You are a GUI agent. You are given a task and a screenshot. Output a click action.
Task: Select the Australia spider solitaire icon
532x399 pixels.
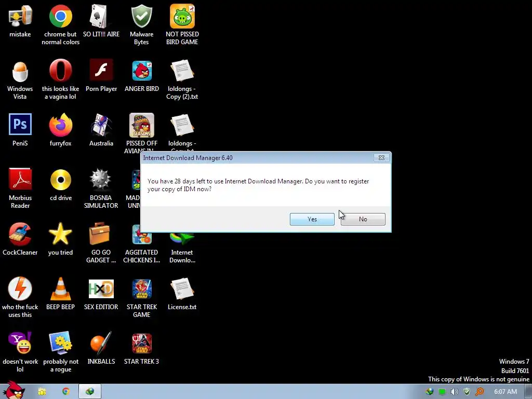coord(101,130)
